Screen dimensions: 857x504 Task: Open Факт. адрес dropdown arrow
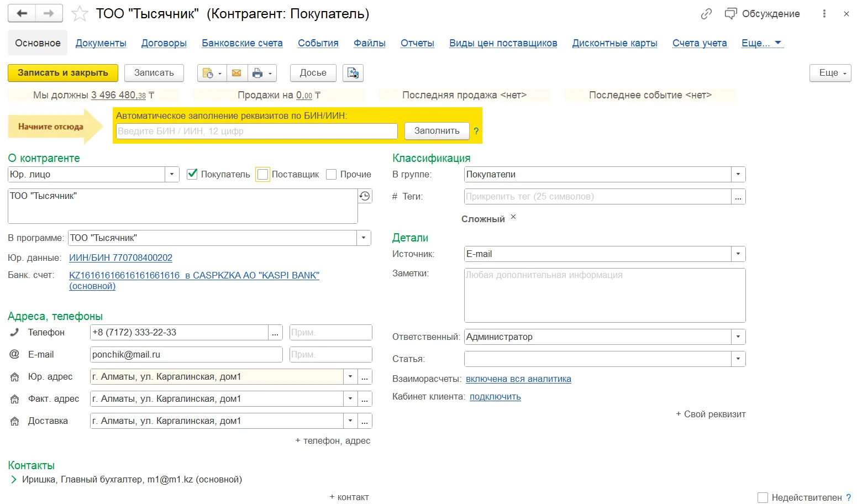pyautogui.click(x=350, y=399)
